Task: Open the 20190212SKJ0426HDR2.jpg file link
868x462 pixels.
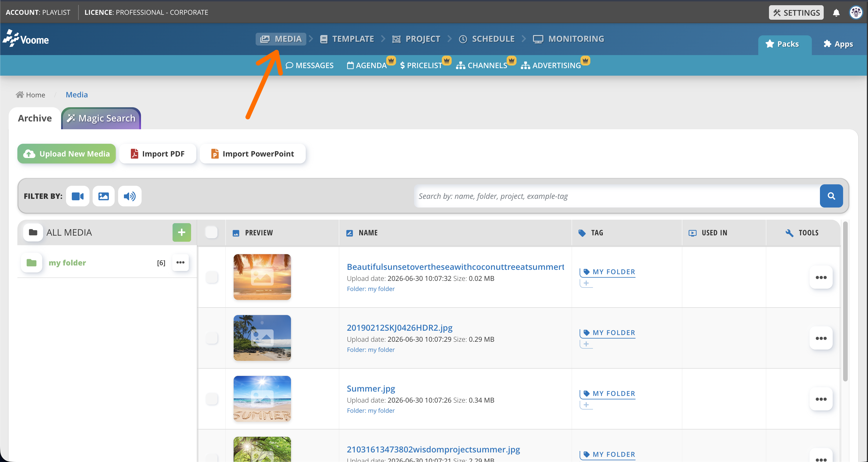Action: (x=399, y=328)
